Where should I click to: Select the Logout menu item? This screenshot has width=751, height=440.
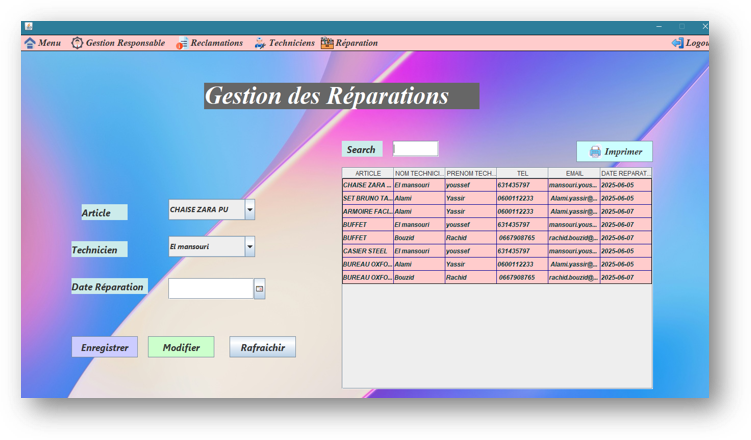pos(690,43)
